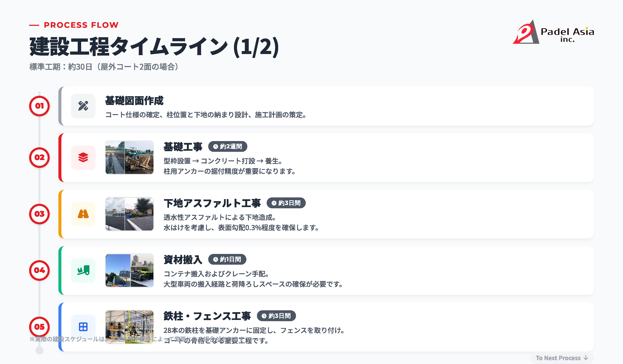Click the orange road icon for 下地アスファルト工事

83,214
